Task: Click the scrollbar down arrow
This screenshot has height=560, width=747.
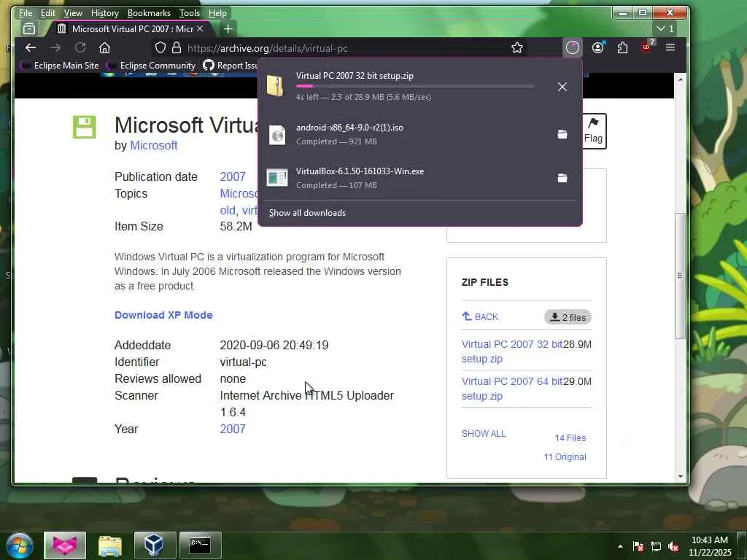Action: [x=681, y=476]
